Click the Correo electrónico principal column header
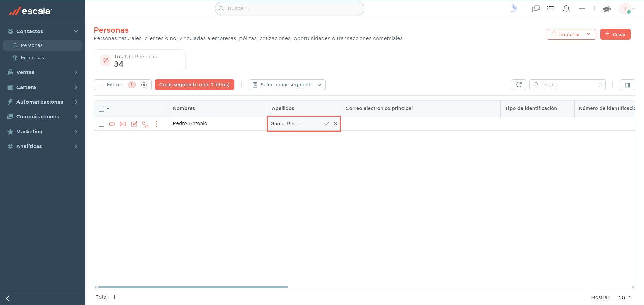 421,109
